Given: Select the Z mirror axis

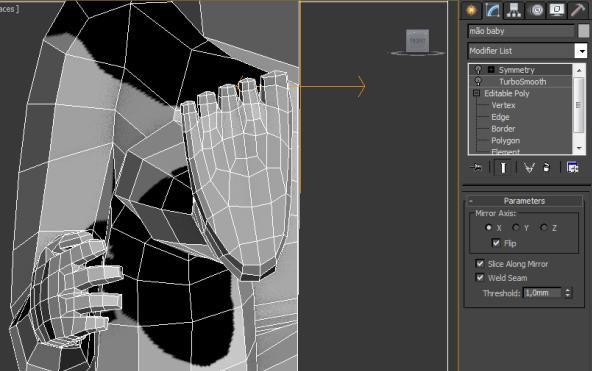Looking at the screenshot, I should 544,228.
